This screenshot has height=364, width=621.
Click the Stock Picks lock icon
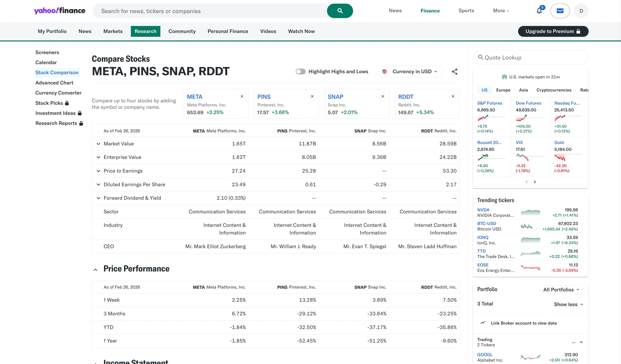tap(67, 103)
